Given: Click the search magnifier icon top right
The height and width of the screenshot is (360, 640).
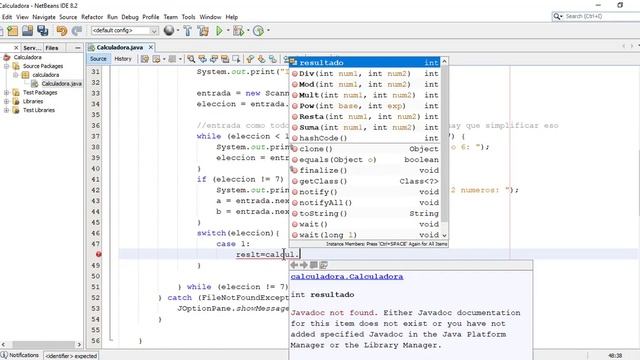Looking at the screenshot, I should [x=556, y=16].
